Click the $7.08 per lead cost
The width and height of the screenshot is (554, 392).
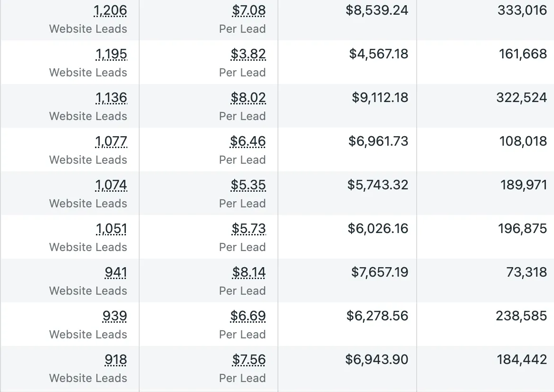tap(249, 10)
